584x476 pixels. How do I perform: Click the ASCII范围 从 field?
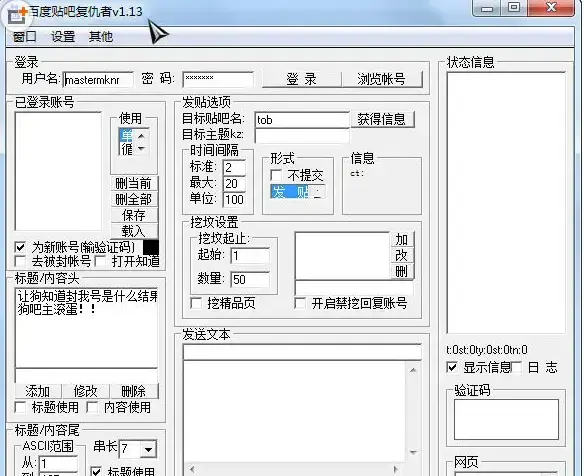click(x=58, y=464)
